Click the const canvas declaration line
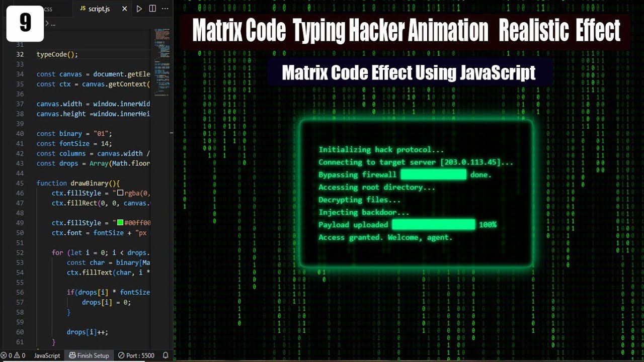This screenshot has height=362, width=644. tap(94, 74)
